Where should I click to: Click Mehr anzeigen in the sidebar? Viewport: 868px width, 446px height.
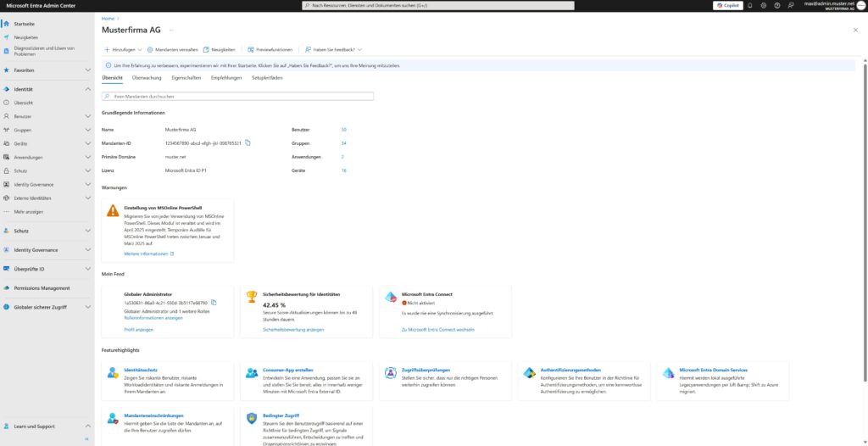point(28,212)
